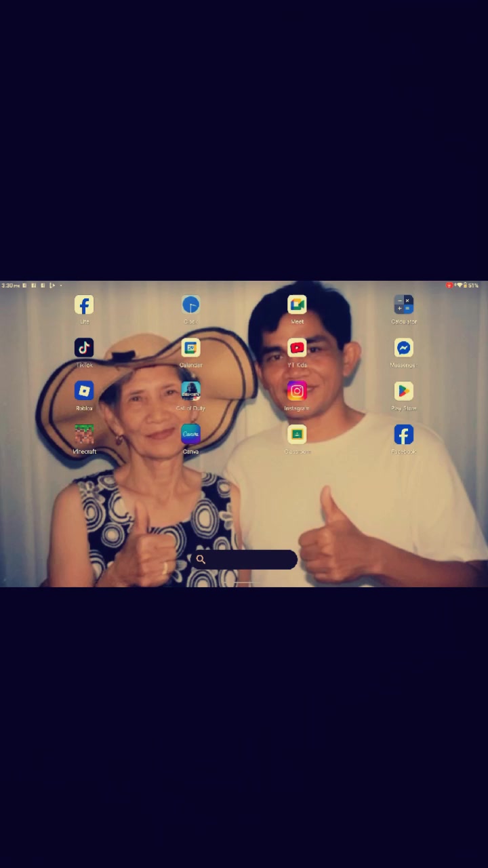The width and height of the screenshot is (488, 868).
Task: Tap the home screen search bar
Action: point(244,559)
